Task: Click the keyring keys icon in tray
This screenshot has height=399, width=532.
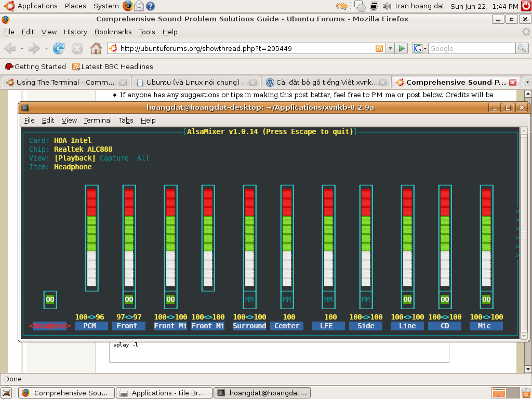Action: [x=342, y=6]
